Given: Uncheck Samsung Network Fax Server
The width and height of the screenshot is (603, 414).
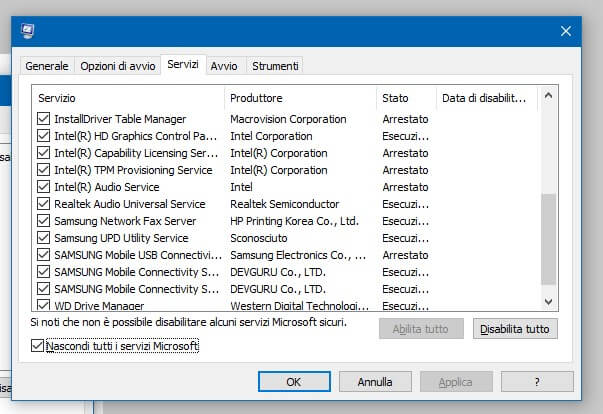Looking at the screenshot, I should tap(43, 221).
